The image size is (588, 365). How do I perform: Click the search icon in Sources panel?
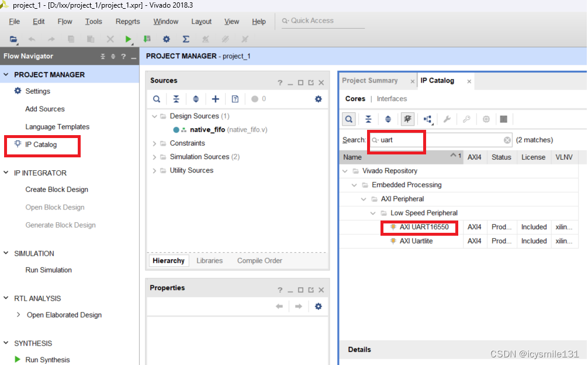click(157, 99)
